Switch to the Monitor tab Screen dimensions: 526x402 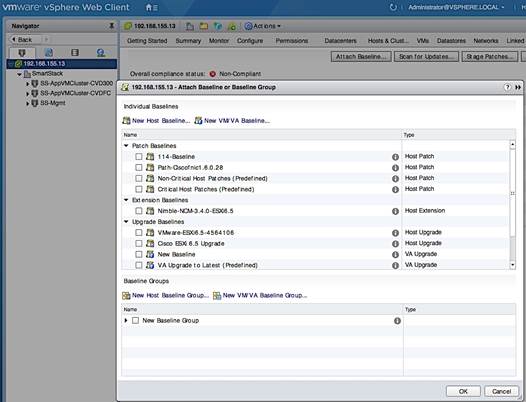pyautogui.click(x=219, y=41)
